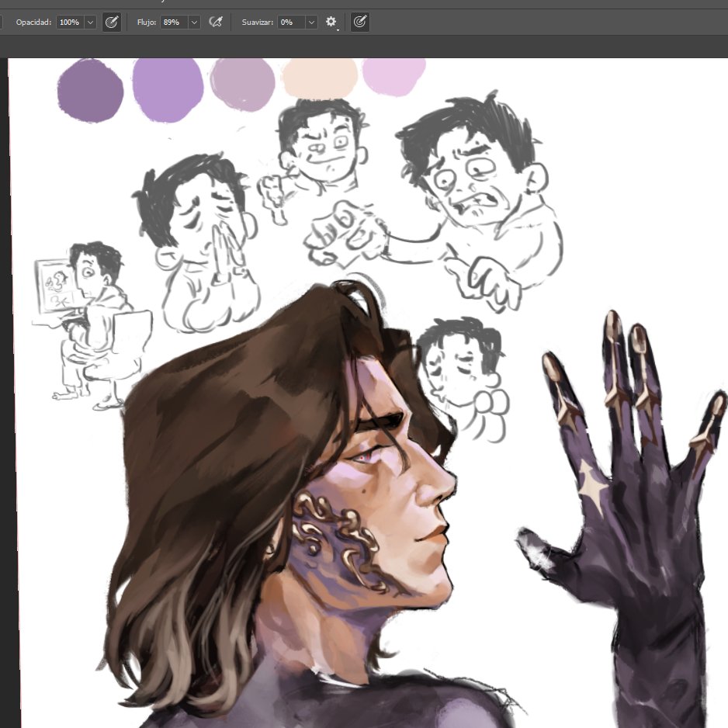Click the Suavizar 0% value field
728x728 pixels.
click(x=291, y=23)
